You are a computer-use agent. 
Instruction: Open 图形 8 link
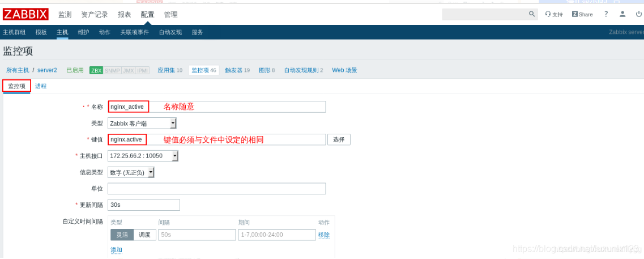pos(267,70)
